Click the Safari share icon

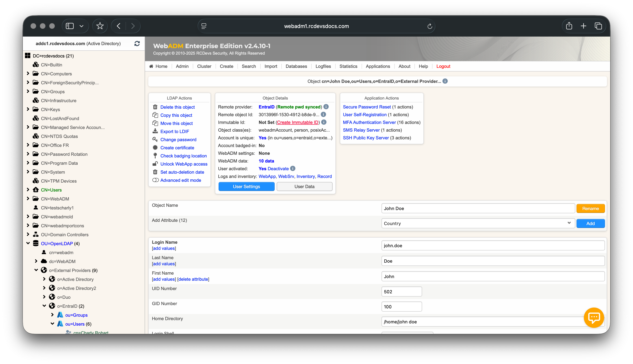click(x=569, y=26)
